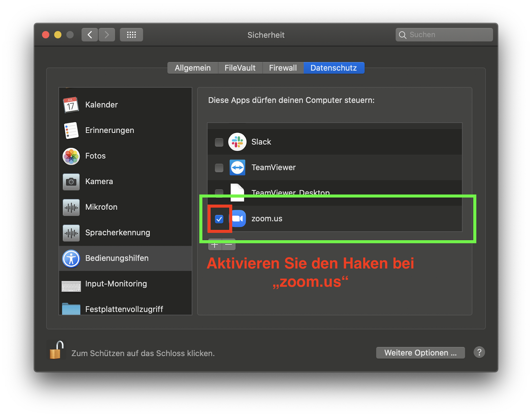Select the Mikrofon label
The height and width of the screenshot is (417, 532).
[101, 207]
